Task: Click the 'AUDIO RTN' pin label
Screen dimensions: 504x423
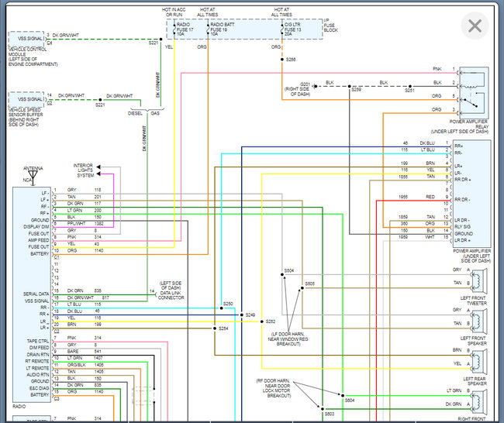Action: [x=38, y=374]
